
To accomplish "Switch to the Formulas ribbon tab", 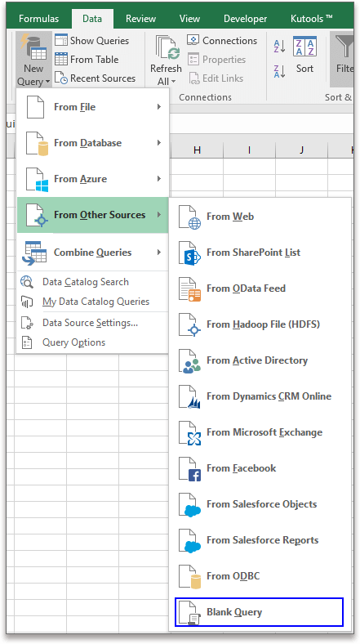I will pyautogui.click(x=38, y=19).
